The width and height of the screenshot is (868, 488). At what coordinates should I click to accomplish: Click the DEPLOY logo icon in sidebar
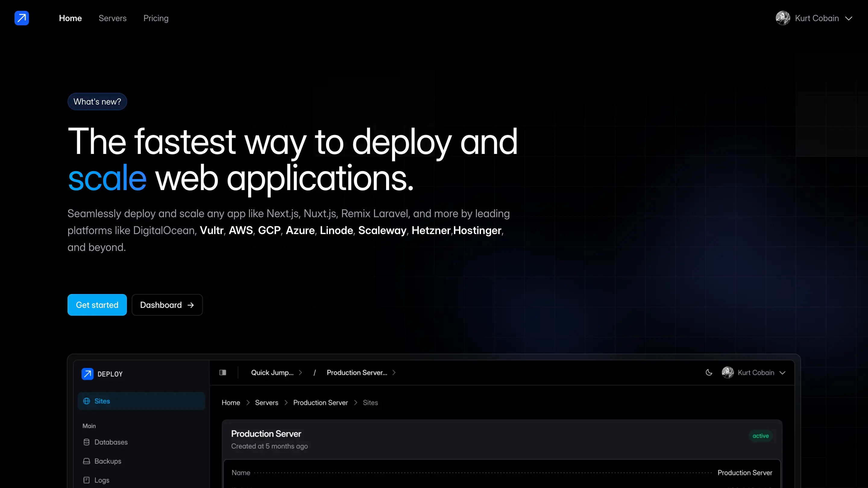click(x=87, y=374)
